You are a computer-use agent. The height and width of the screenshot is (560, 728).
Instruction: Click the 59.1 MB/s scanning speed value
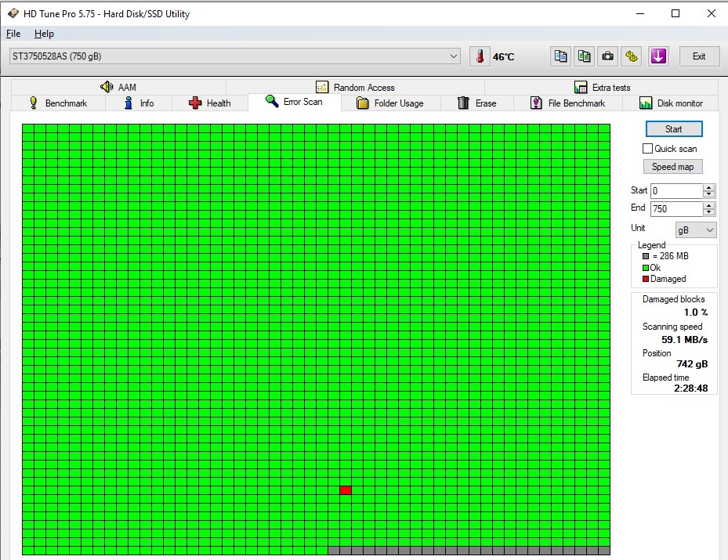684,340
